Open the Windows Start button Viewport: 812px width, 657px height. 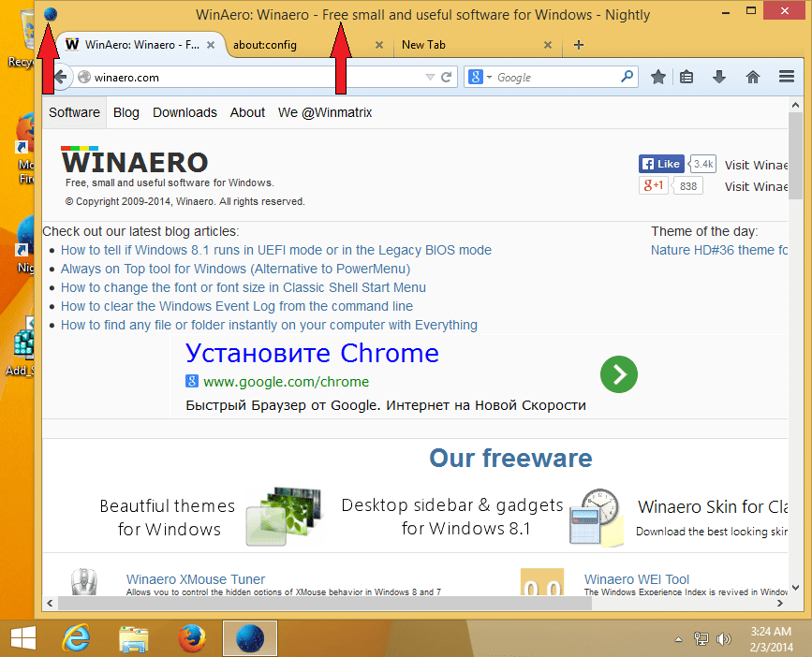23,638
